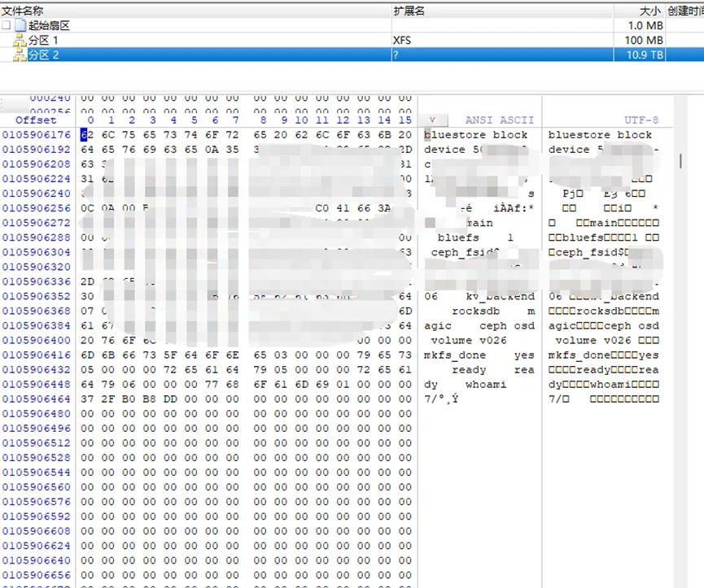
Task: Tick the checkbox beside 起始扇区
Action: [x=6, y=25]
